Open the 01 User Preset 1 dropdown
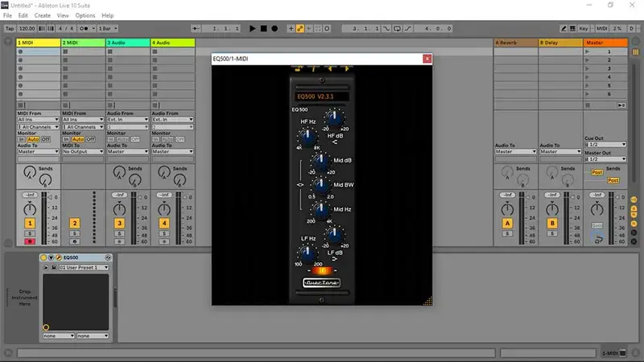The image size is (644, 362). (84, 267)
